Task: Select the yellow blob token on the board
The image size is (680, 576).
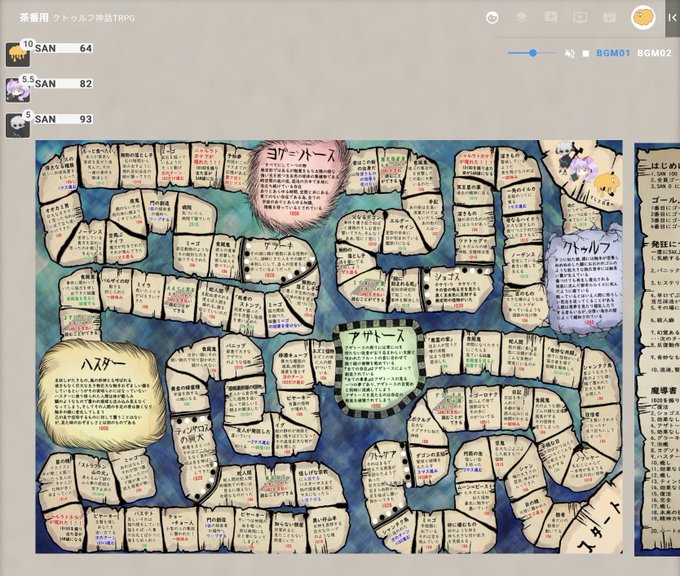Action: 605,184
